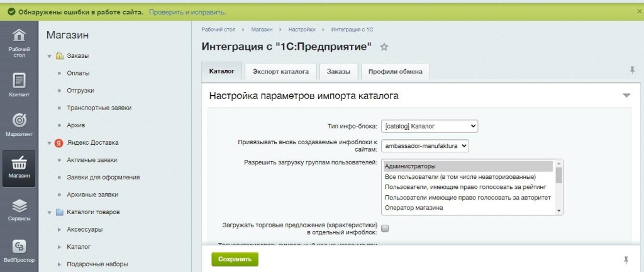This screenshot has height=272, width=644.
Task: Open the Магазин basket section
Action: [19, 169]
